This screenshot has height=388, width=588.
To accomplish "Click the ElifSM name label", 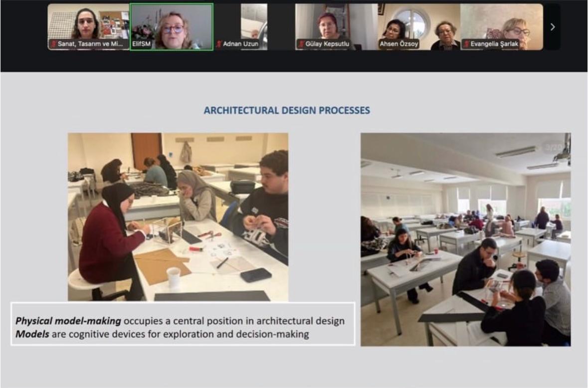I will coord(141,44).
